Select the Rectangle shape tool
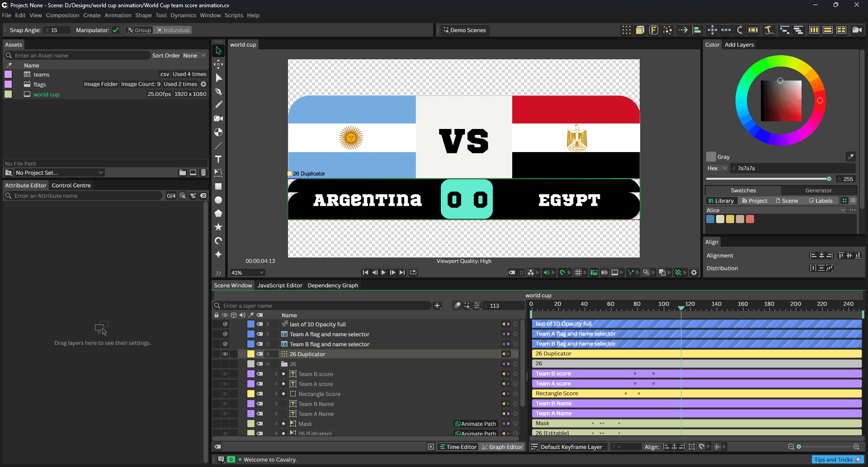The image size is (868, 467). click(218, 186)
